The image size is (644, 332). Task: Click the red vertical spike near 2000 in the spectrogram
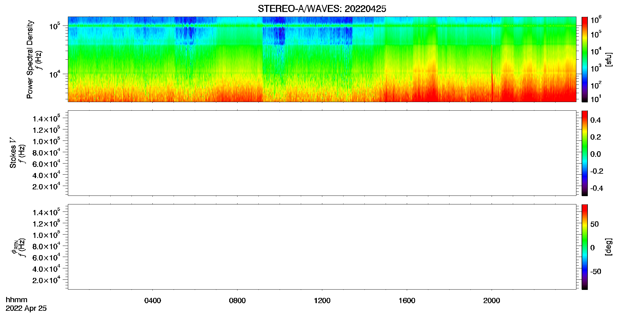point(492,74)
